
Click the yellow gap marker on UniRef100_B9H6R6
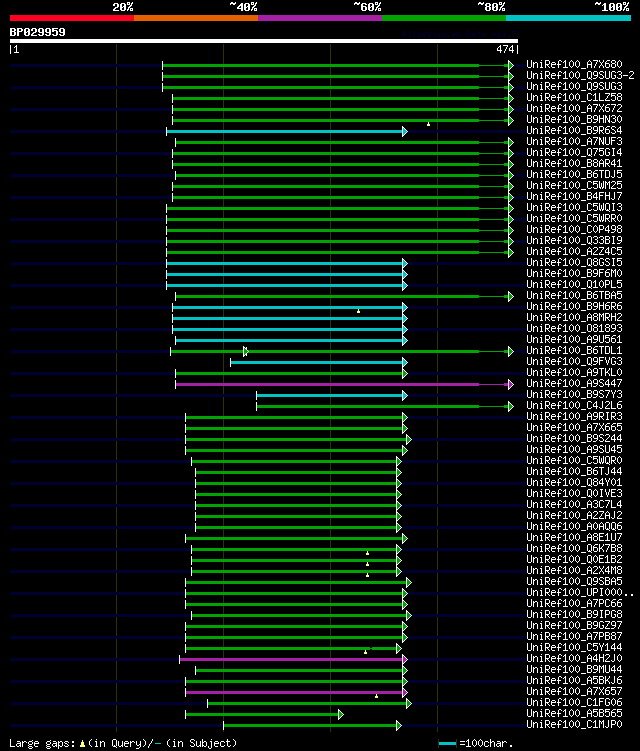click(x=358, y=311)
